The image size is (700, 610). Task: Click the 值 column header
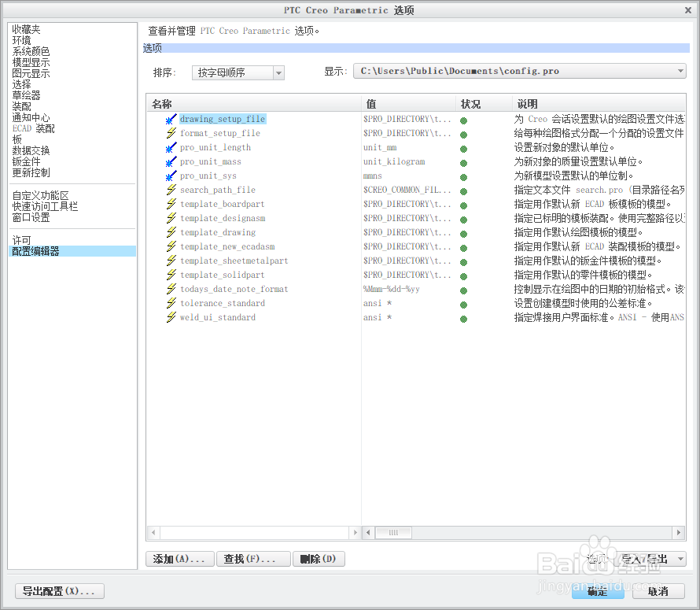(x=408, y=104)
